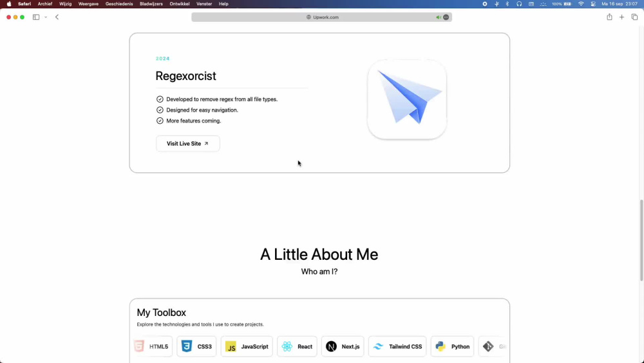Open the Weergave menu
The width and height of the screenshot is (644, 363).
pos(88,4)
